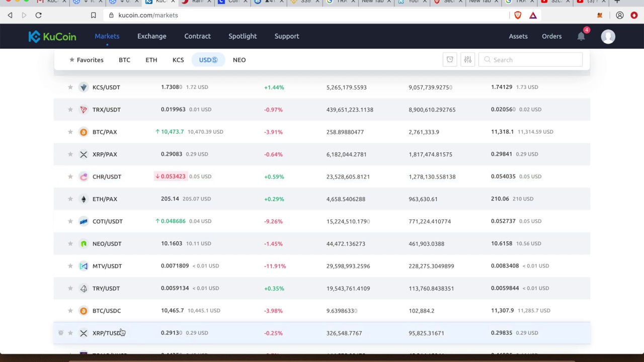Click the Brave rewards triangle icon

(x=533, y=15)
